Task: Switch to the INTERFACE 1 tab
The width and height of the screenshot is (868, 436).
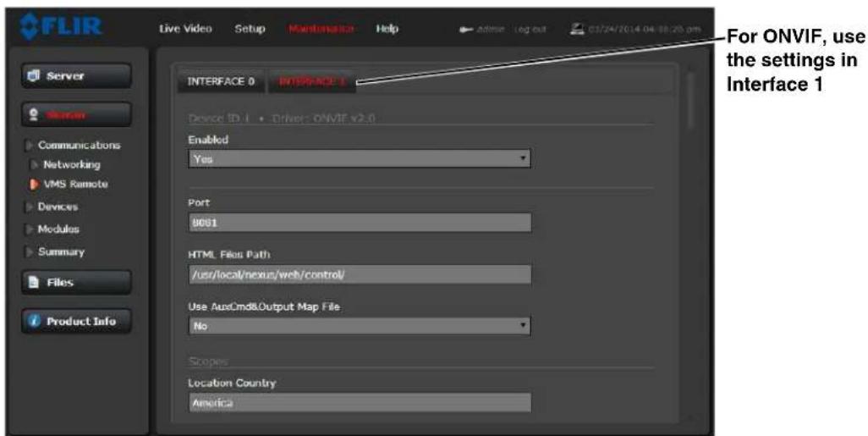Action: (x=312, y=82)
